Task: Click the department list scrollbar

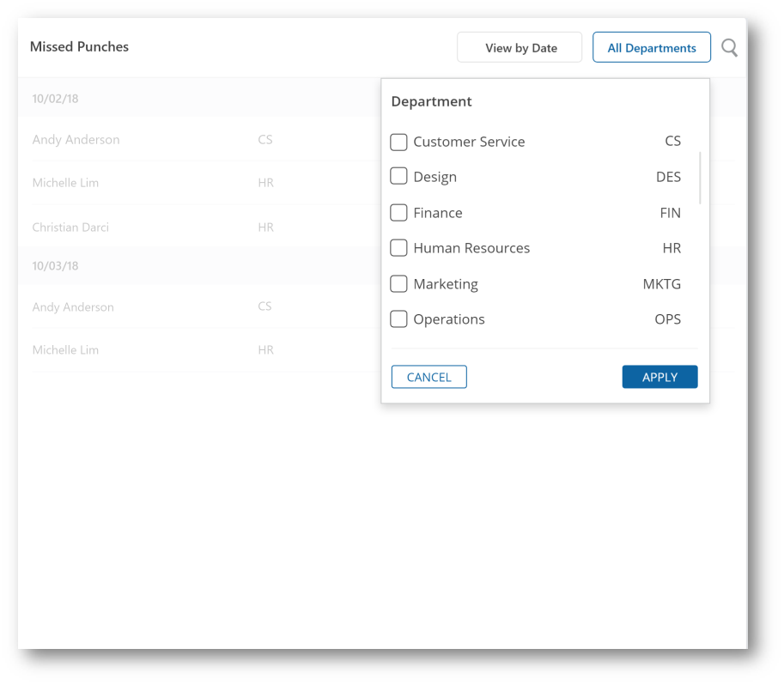Action: [x=701, y=178]
